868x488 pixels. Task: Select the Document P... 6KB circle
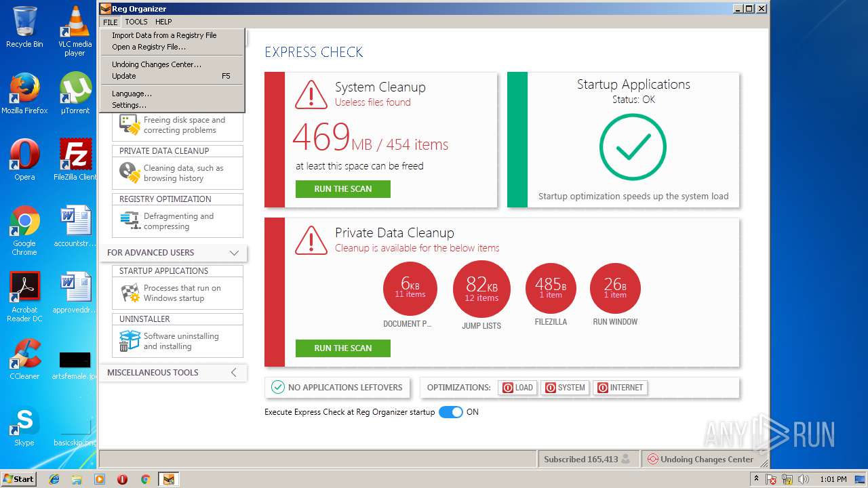tap(410, 289)
